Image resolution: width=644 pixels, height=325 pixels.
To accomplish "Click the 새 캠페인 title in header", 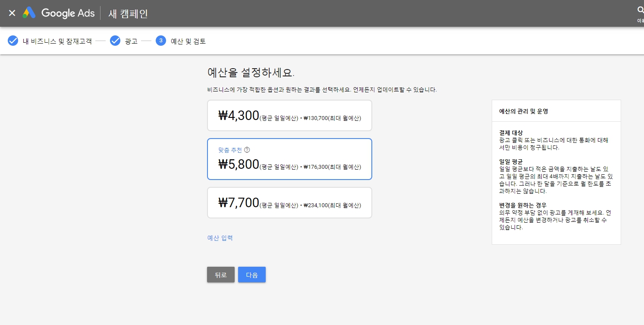I will (128, 13).
